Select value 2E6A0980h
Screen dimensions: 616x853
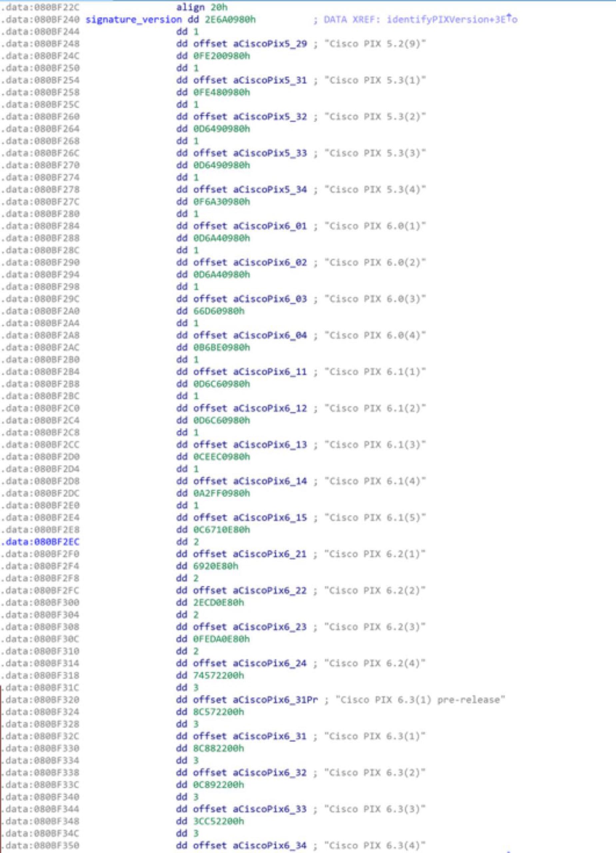tap(230, 20)
